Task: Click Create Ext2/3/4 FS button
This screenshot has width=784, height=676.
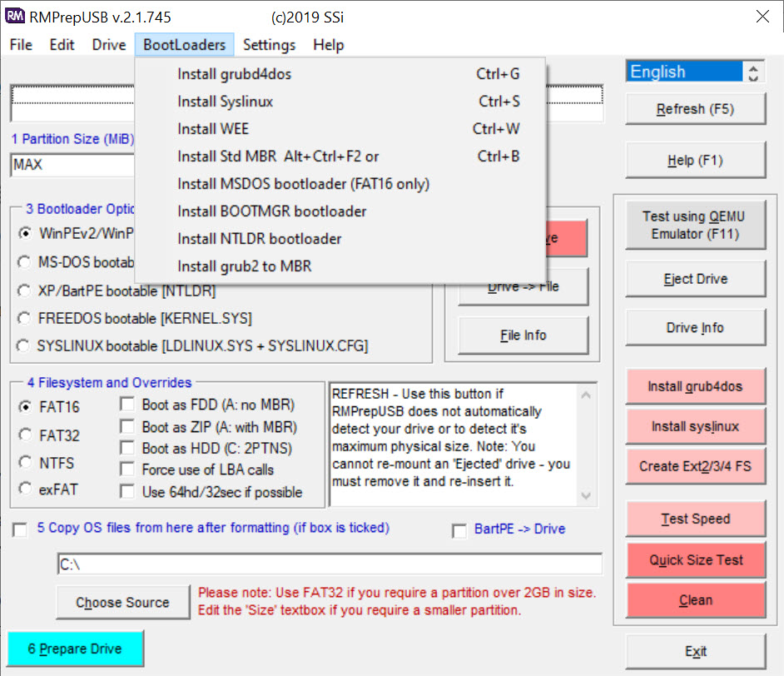Action: [x=695, y=466]
